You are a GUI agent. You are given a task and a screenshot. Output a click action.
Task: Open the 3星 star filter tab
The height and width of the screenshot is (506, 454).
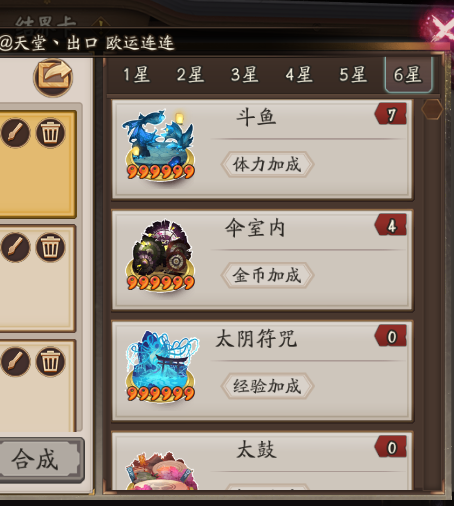(245, 75)
